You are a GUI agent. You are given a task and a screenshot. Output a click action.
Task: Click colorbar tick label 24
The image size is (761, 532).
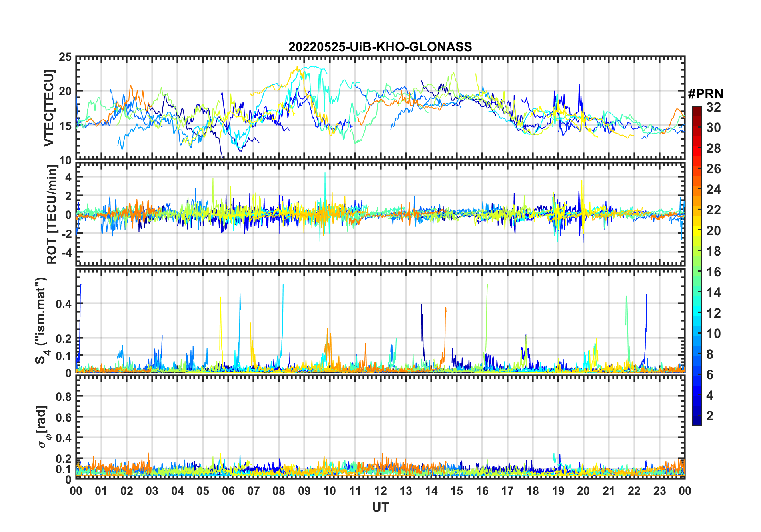[x=713, y=190]
